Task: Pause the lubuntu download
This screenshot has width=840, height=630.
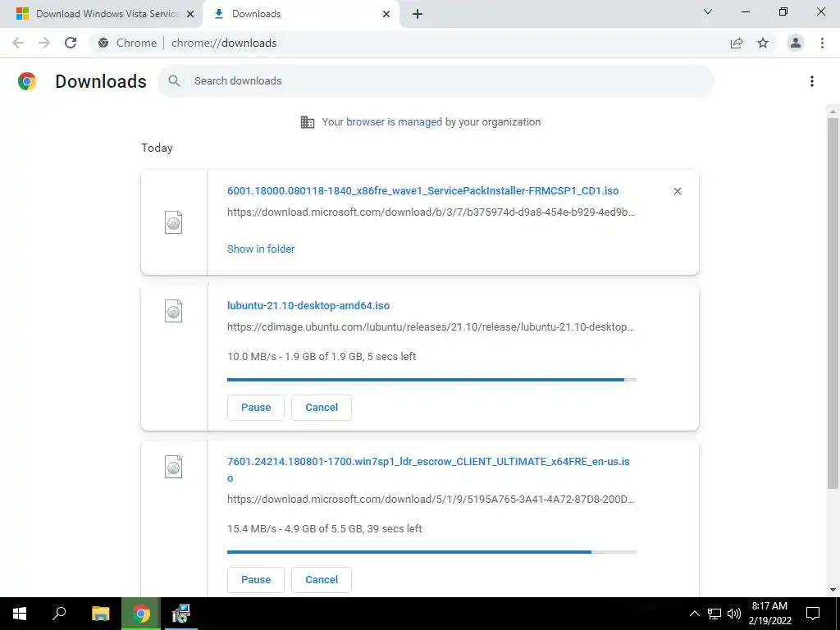Action: [x=256, y=408]
